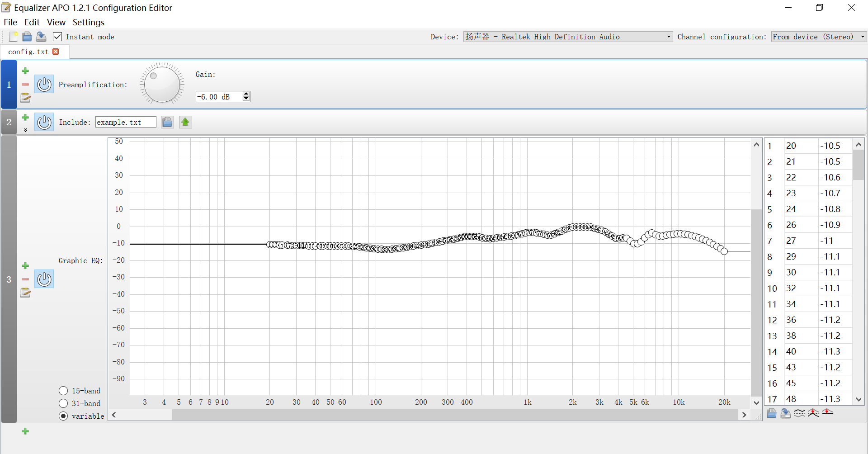Select gain cell -10.8 in band 5

pos(835,209)
